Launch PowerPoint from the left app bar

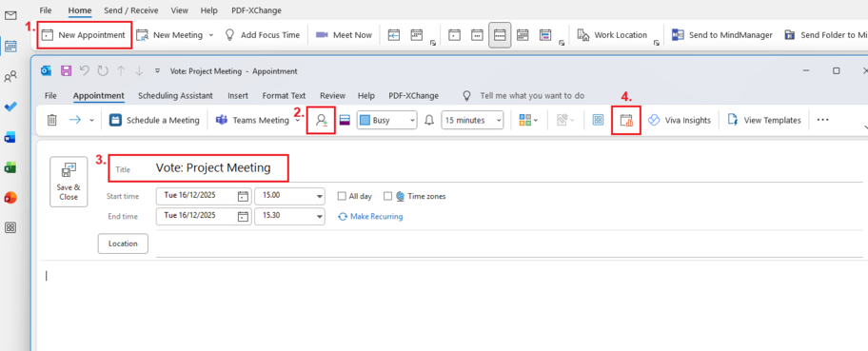click(10, 197)
